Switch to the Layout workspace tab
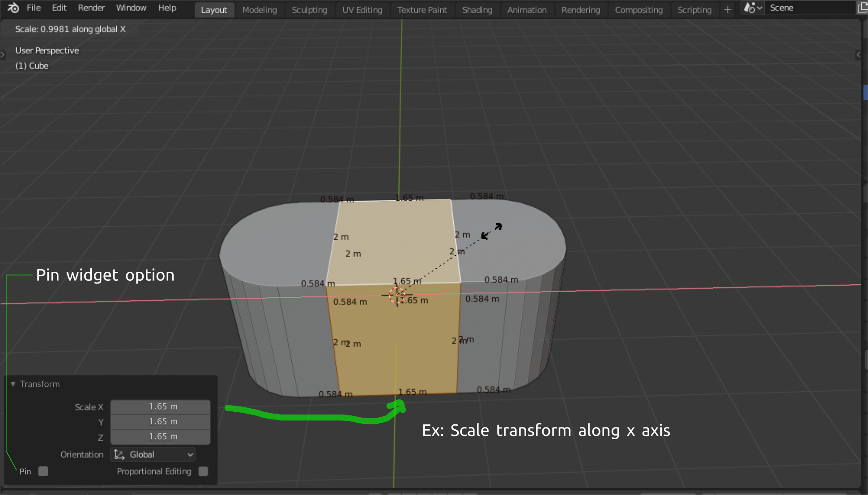 click(x=214, y=10)
